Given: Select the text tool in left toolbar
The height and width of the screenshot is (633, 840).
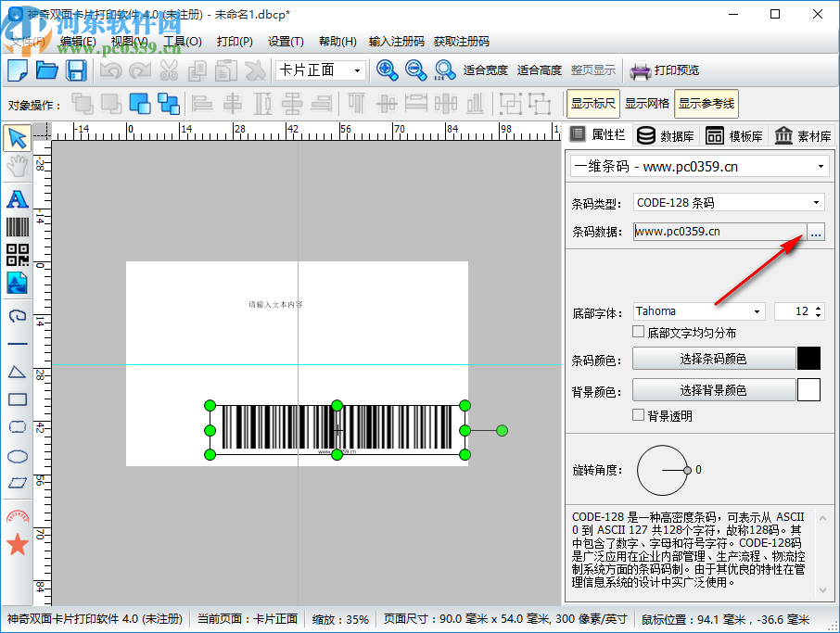Looking at the screenshot, I should click(17, 197).
